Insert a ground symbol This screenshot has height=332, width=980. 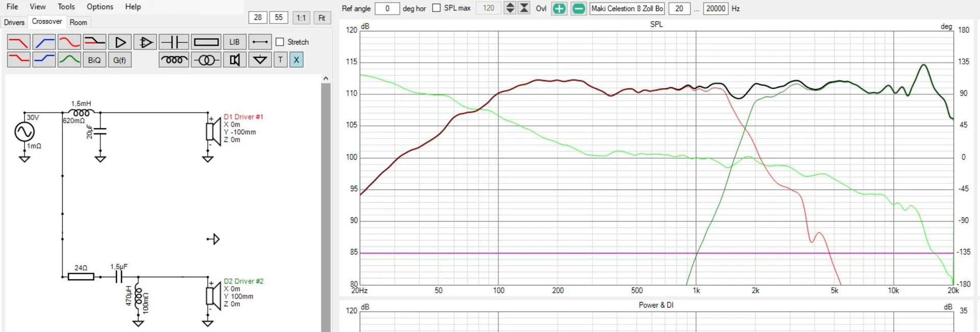[x=260, y=60]
